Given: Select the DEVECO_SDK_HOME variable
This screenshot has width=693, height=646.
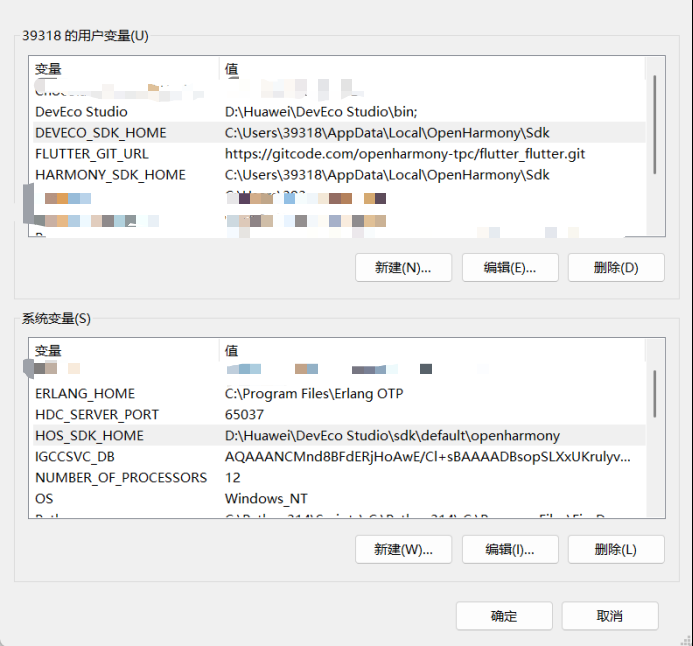Looking at the screenshot, I should pos(339,133).
